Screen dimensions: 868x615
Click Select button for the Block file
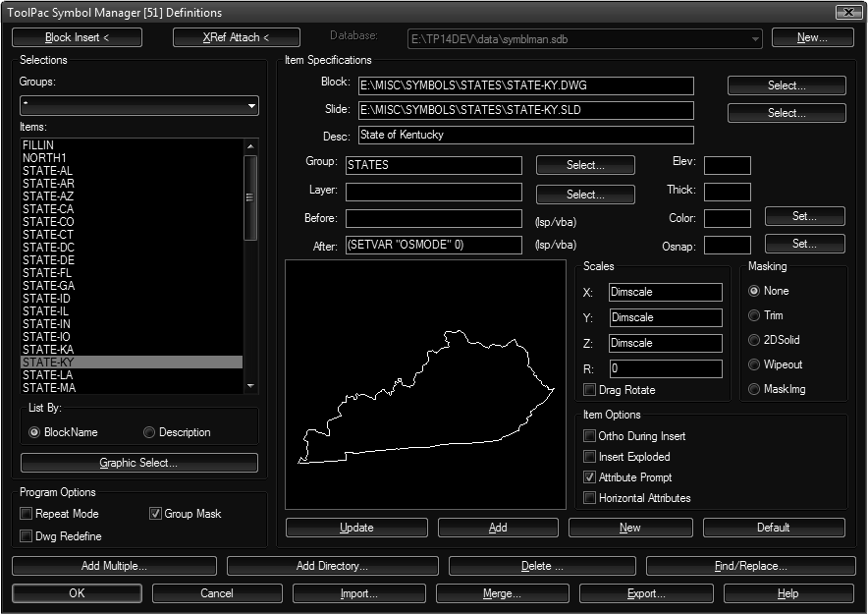pyautogui.click(x=787, y=85)
